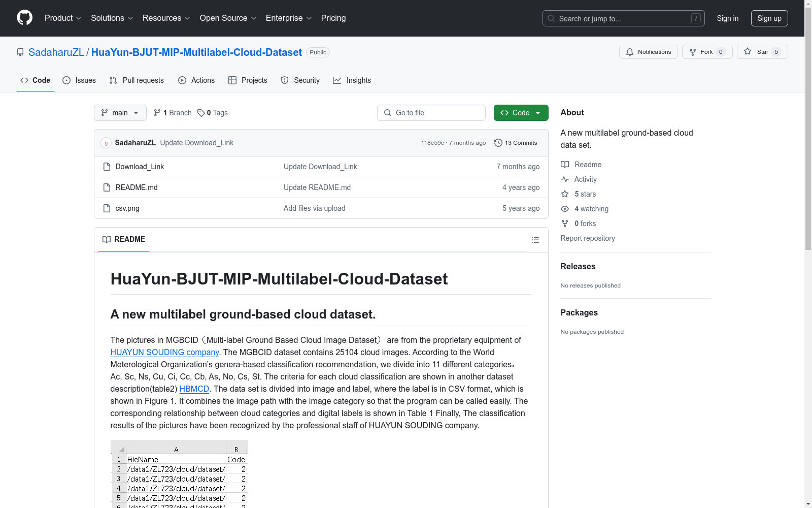This screenshot has height=508, width=812.
Task: Open the Add files via upload commit
Action: [314, 208]
